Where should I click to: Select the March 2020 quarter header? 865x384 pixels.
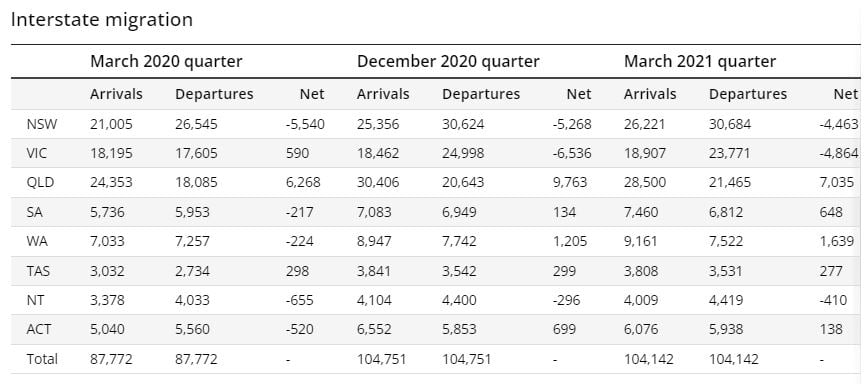point(166,61)
